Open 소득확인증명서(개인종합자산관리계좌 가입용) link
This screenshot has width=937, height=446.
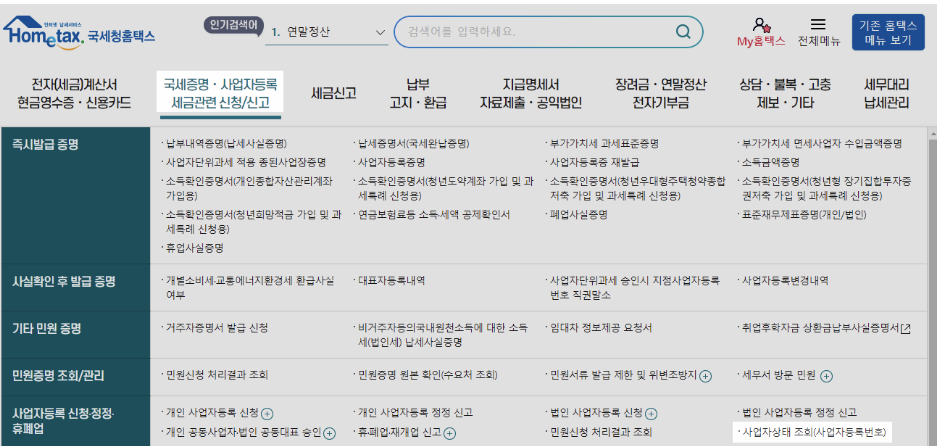(250, 188)
